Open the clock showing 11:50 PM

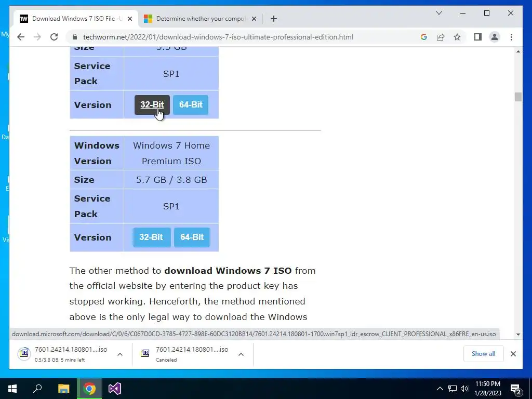click(x=488, y=389)
